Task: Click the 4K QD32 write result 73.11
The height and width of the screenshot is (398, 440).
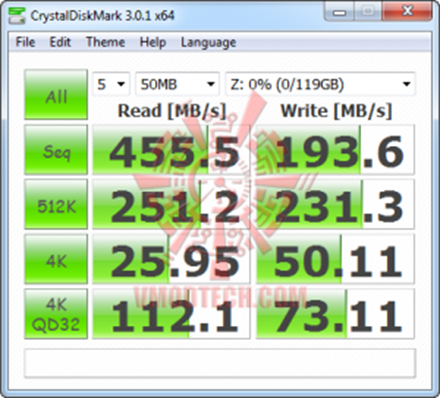Action: coord(335,314)
